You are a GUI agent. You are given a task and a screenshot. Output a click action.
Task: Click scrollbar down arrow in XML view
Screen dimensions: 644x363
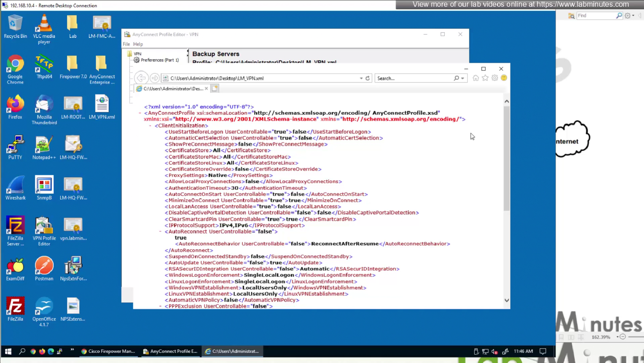click(x=506, y=300)
